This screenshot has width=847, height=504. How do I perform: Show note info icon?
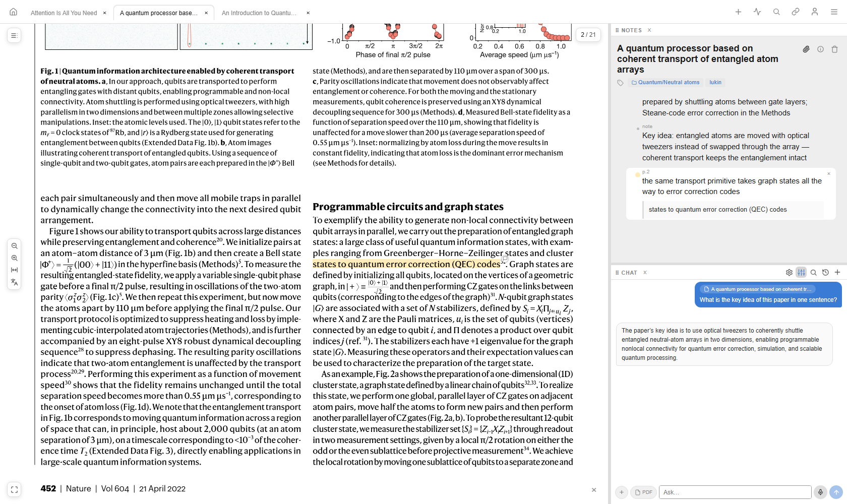820,49
